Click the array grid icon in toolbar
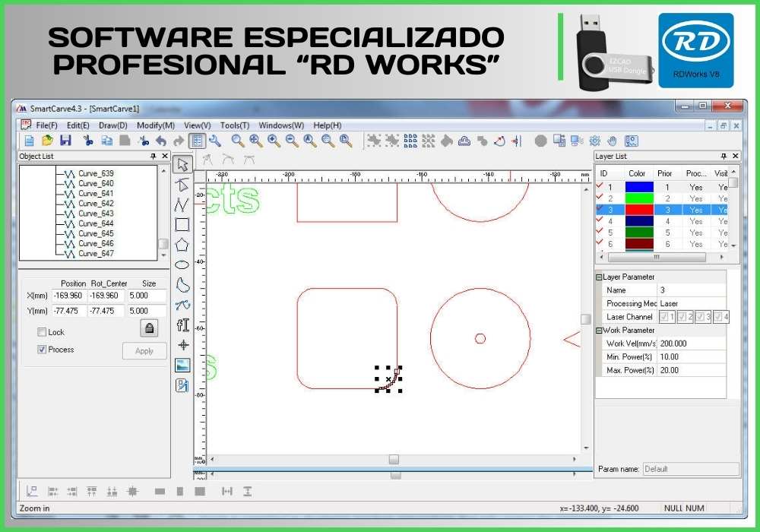The height and width of the screenshot is (532, 760). click(x=410, y=141)
